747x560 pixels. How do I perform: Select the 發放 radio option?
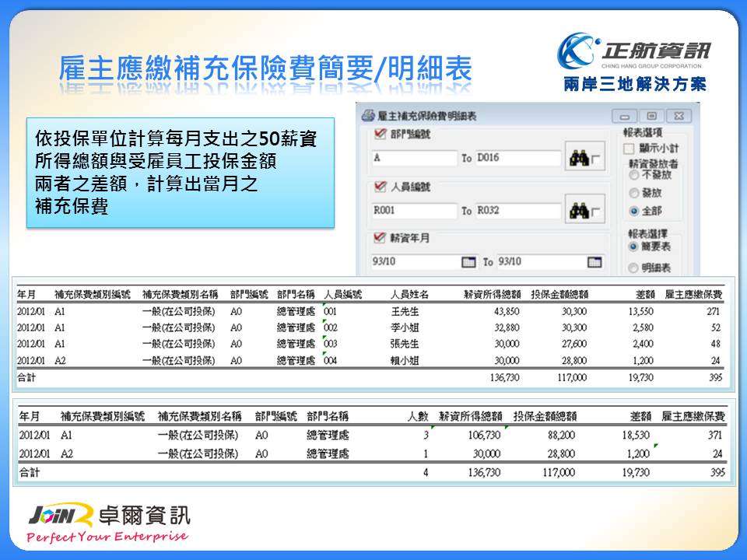click(633, 193)
